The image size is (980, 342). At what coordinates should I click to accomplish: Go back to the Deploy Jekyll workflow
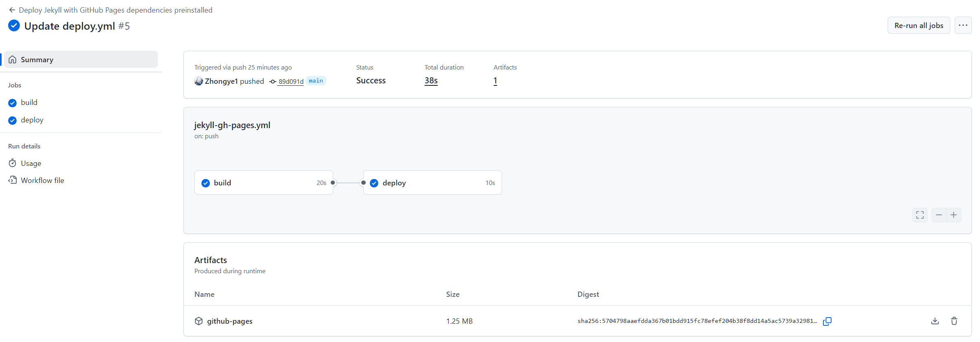click(x=115, y=10)
